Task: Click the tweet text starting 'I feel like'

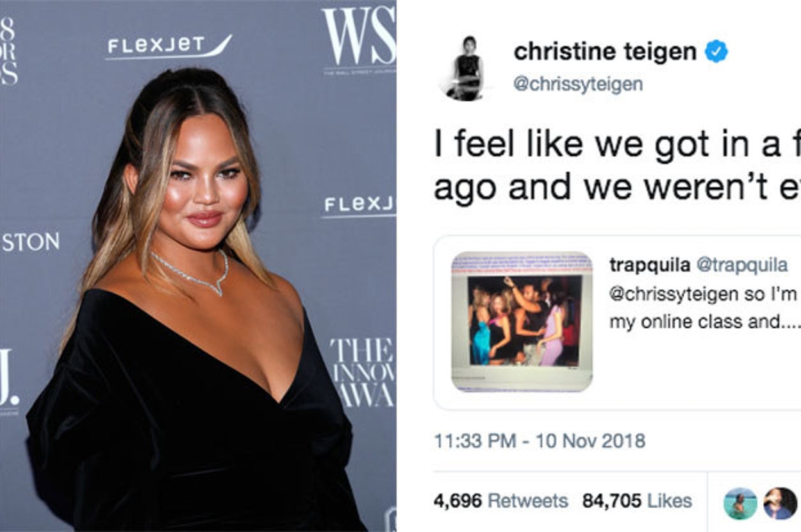Action: pyautogui.click(x=617, y=166)
